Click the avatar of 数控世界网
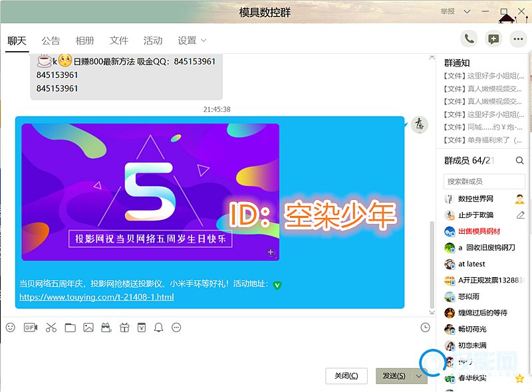 pyautogui.click(x=450, y=199)
